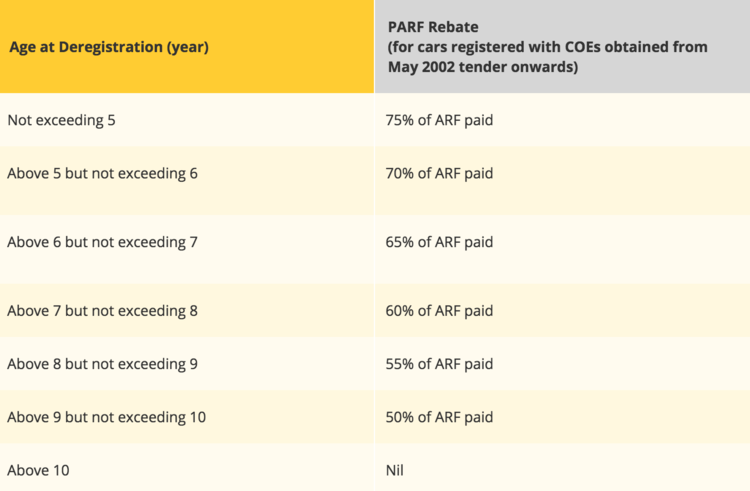This screenshot has width=750, height=491.
Task: Select 'Above 5 but not exceeding 6' cell
Action: [x=187, y=181]
